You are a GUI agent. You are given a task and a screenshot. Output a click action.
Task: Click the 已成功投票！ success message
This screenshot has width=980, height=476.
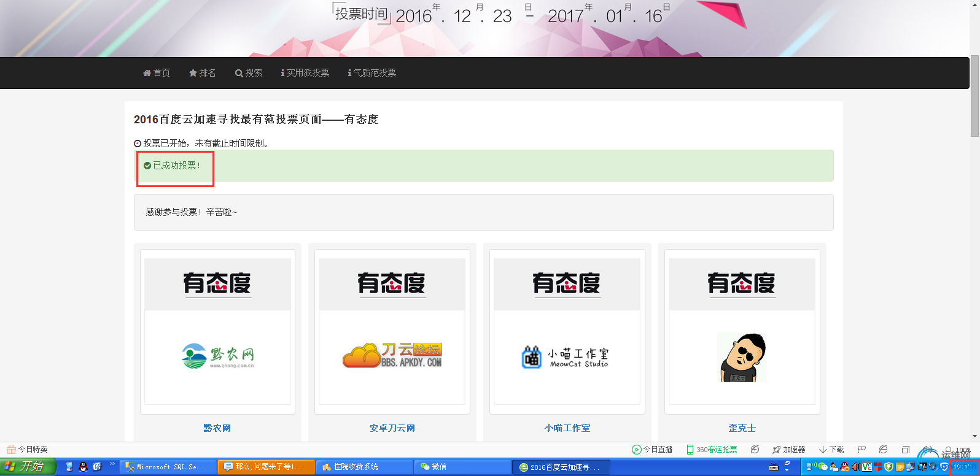click(x=172, y=166)
